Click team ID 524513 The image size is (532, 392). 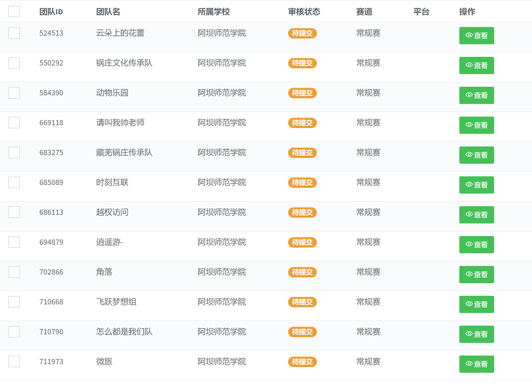click(51, 33)
